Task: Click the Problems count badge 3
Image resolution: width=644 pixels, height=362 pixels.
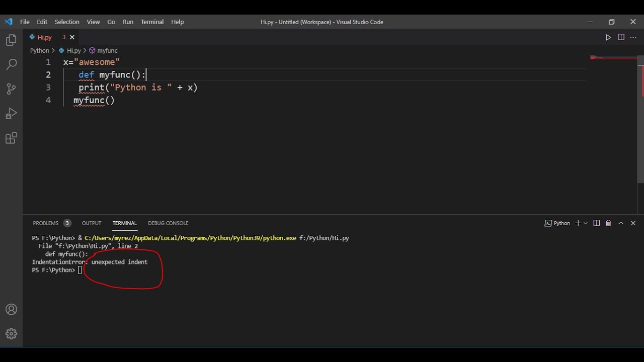Action: pos(67,223)
